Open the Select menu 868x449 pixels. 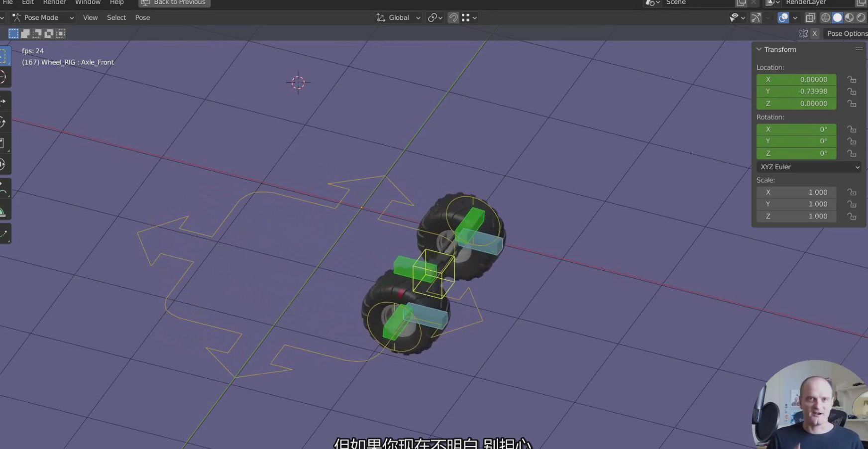tap(116, 18)
